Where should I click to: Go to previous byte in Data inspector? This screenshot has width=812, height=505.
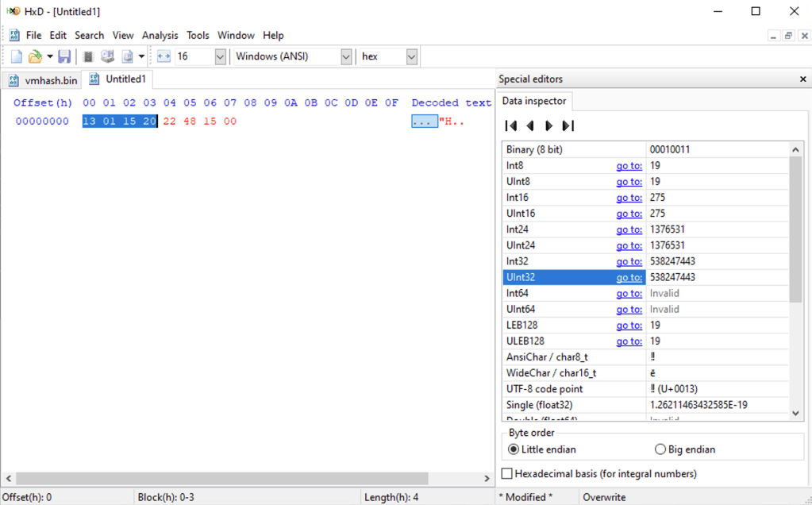pyautogui.click(x=530, y=125)
